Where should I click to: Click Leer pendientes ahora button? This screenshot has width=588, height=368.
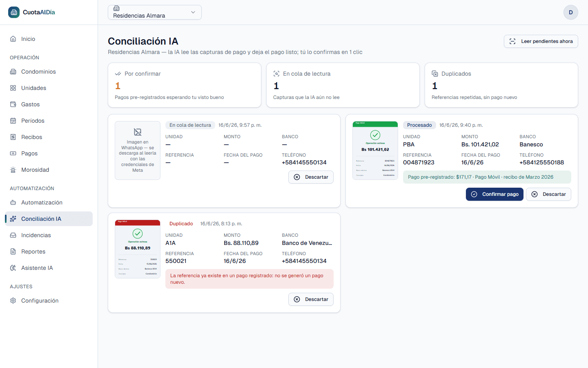click(541, 41)
